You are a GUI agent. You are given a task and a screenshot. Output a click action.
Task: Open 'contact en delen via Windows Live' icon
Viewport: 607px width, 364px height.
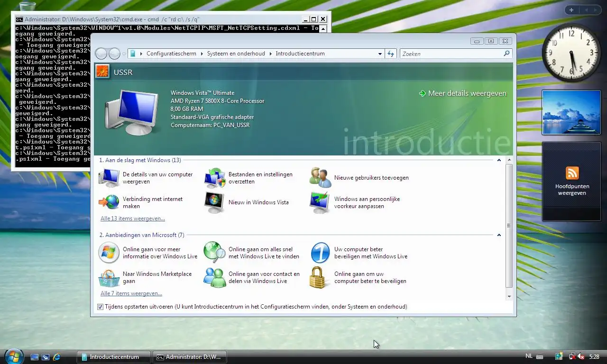point(215,278)
